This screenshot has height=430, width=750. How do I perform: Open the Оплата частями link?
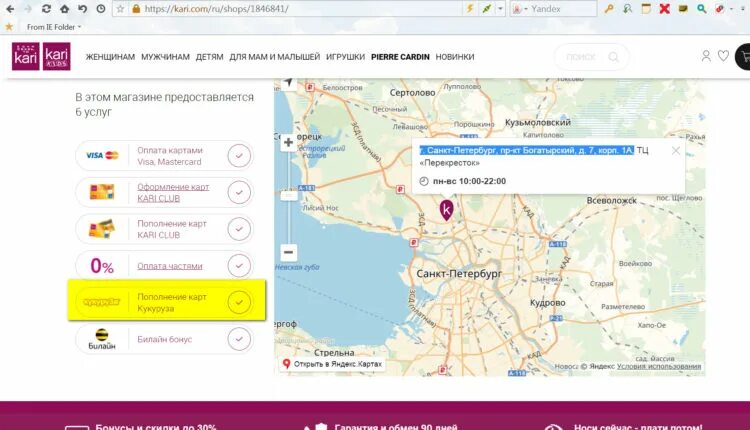170,266
